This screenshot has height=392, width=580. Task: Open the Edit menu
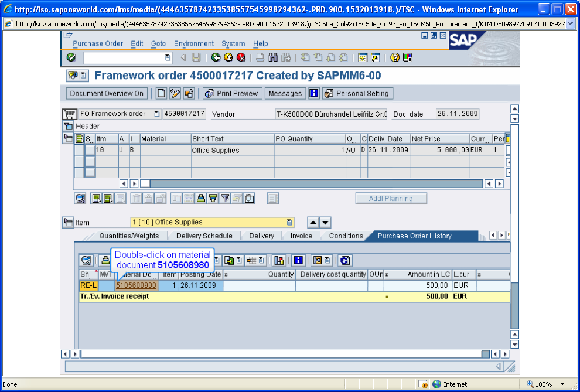(x=137, y=43)
